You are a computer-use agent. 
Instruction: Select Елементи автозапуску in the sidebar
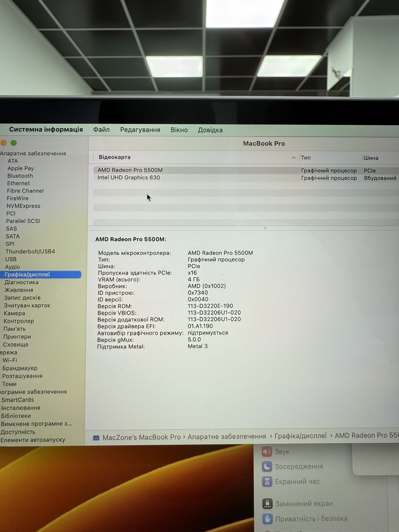coord(33,440)
